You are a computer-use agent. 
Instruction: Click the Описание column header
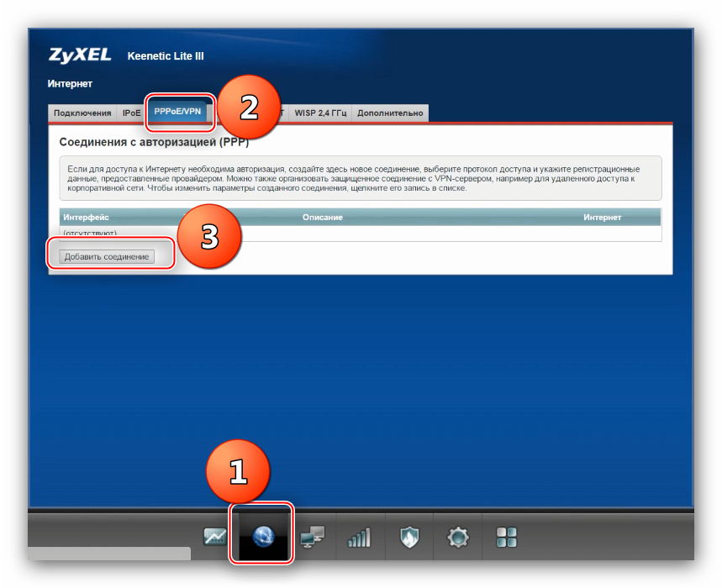pyautogui.click(x=322, y=218)
